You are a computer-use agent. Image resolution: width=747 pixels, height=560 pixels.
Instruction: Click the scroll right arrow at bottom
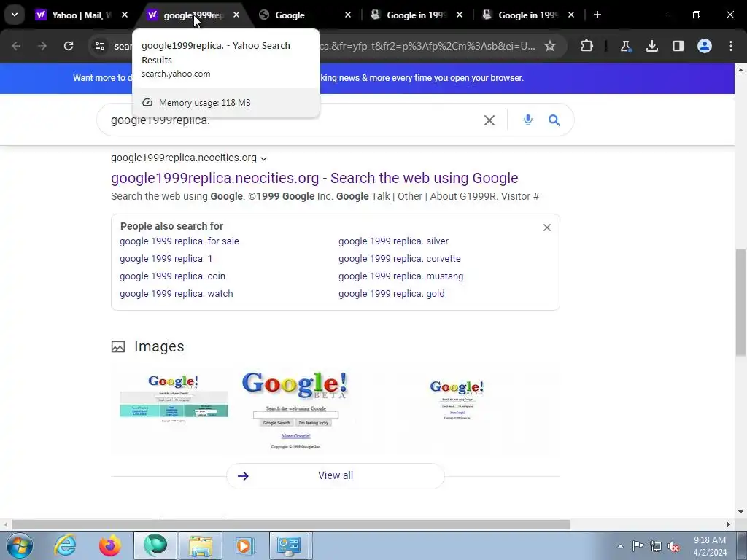tap(729, 525)
